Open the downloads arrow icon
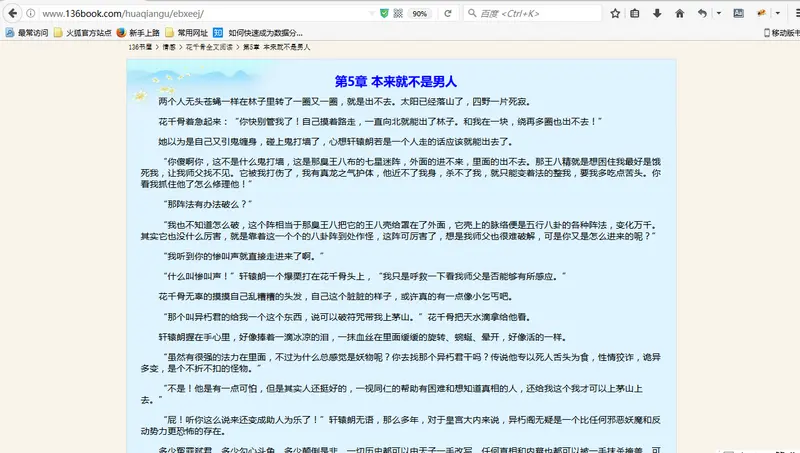This screenshot has width=800, height=453. [x=657, y=13]
